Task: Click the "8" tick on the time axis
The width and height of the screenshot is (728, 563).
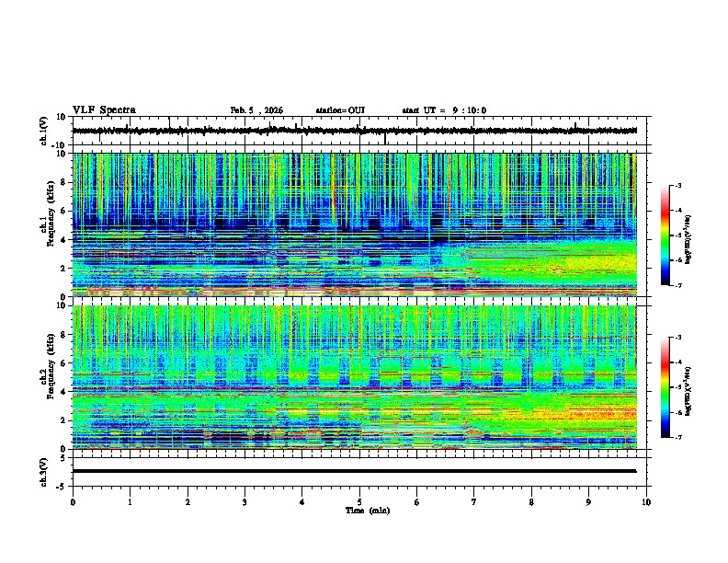Action: (531, 502)
